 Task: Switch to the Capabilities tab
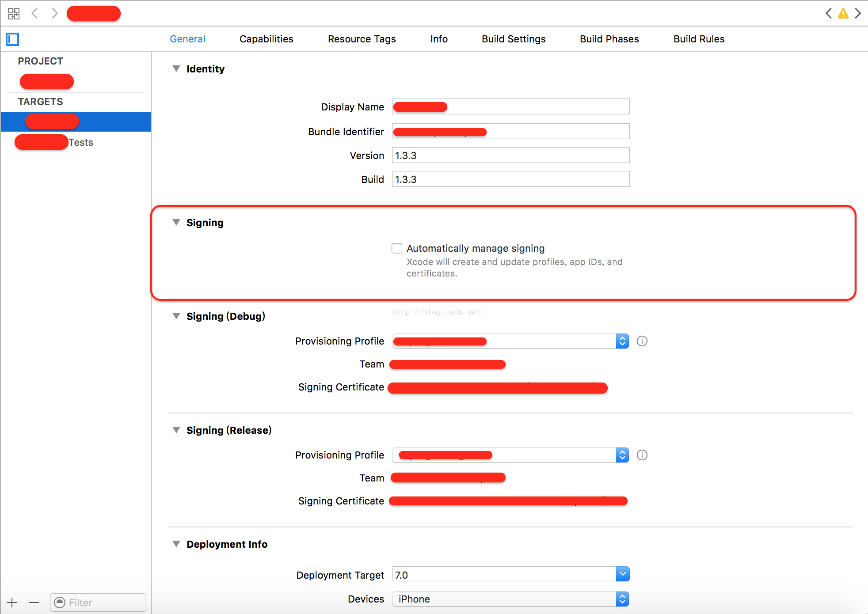(266, 39)
